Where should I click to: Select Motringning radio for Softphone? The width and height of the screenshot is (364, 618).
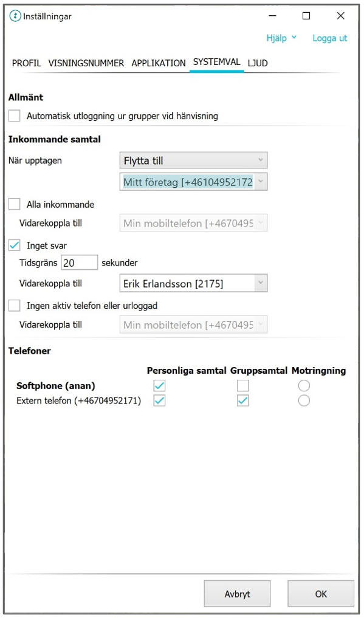point(304,385)
